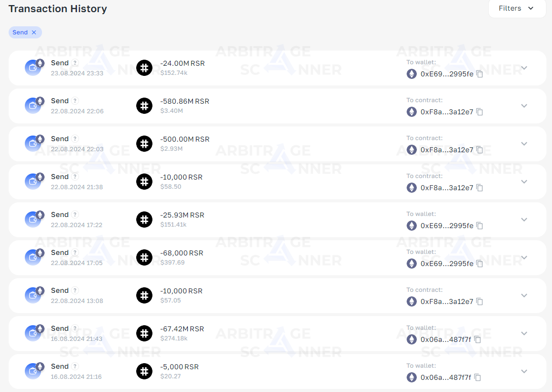This screenshot has width=552, height=392.
Task: Click the $152.74k value text
Action: tap(174, 73)
